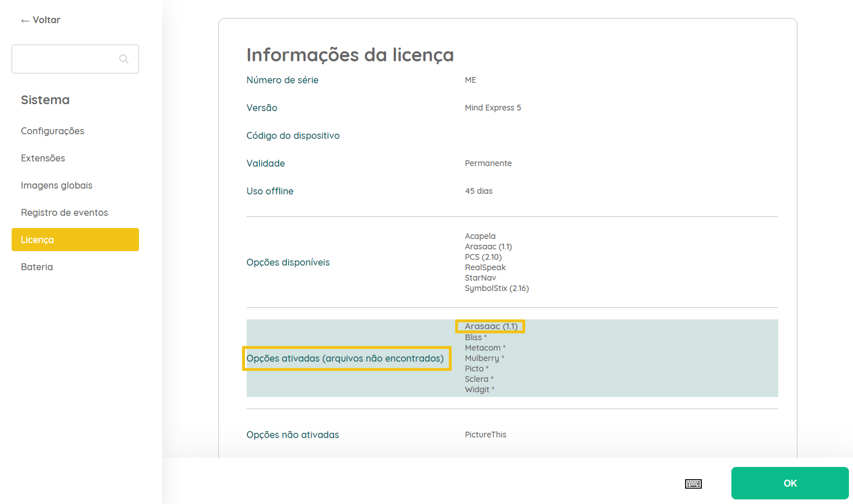853x504 pixels.
Task: Open Registro de eventos section
Action: pyautogui.click(x=64, y=212)
